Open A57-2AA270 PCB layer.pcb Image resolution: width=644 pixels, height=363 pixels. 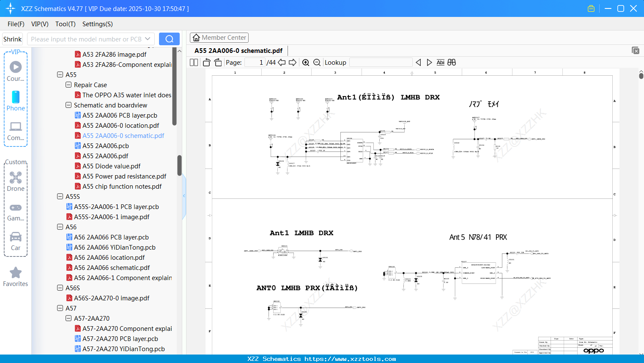point(120,338)
